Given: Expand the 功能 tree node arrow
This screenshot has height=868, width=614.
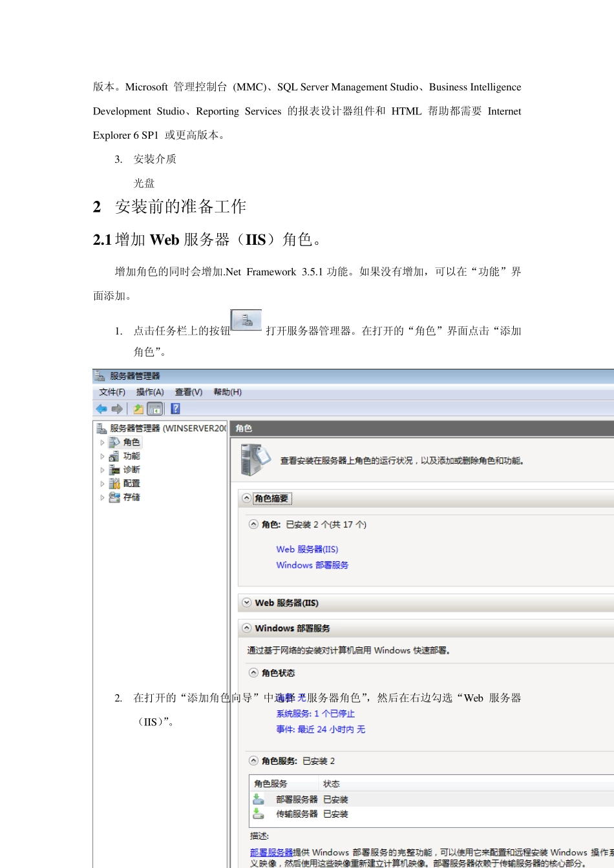Looking at the screenshot, I should coord(102,457).
